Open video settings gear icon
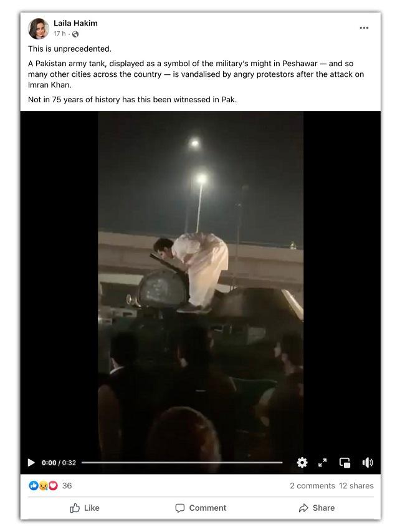 [x=302, y=462]
